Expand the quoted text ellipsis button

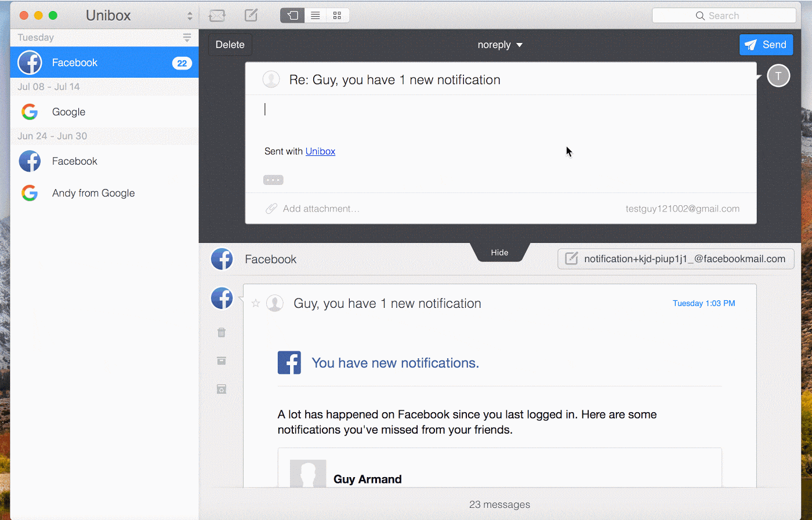[x=273, y=180]
